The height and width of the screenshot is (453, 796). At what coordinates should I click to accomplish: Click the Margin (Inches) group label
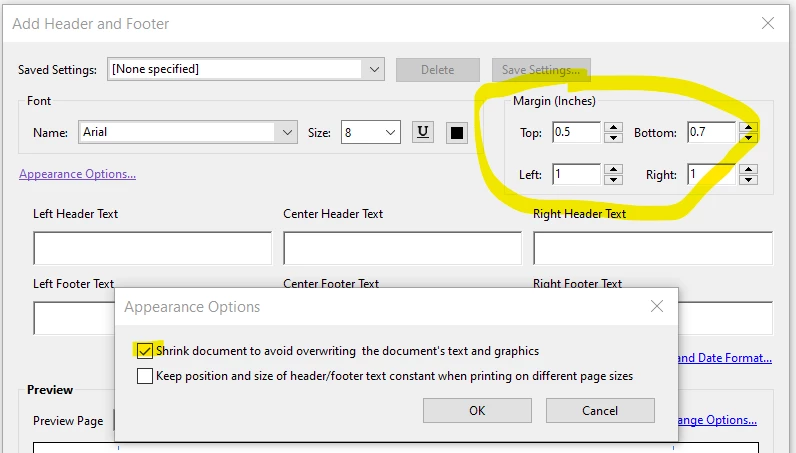[x=554, y=101]
